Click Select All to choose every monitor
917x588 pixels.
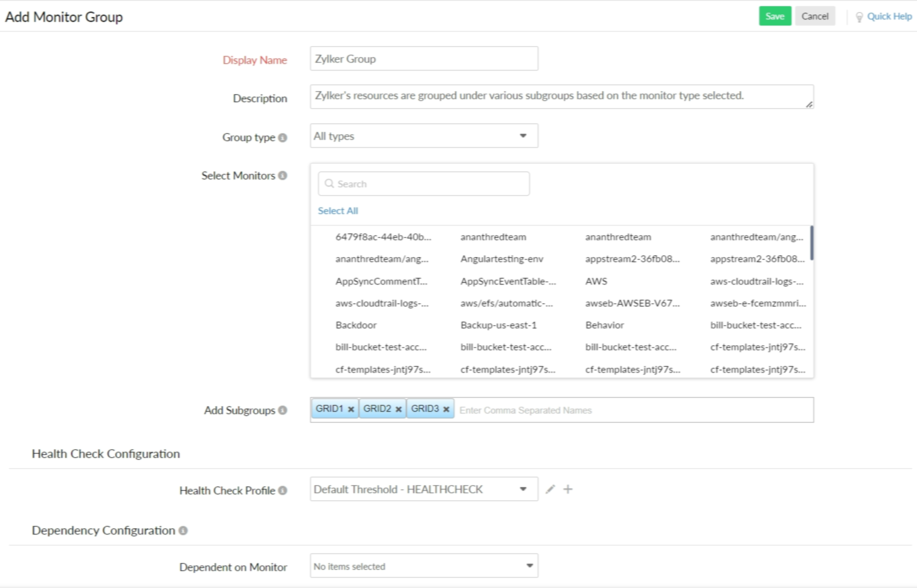pyautogui.click(x=338, y=210)
